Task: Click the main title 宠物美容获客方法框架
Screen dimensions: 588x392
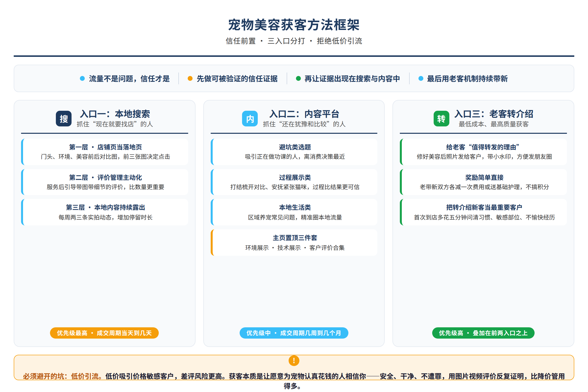Action: [294, 25]
